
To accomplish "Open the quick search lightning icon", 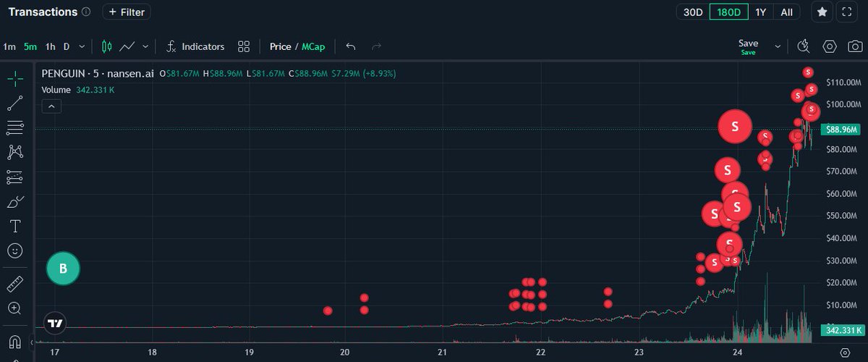I will (804, 46).
